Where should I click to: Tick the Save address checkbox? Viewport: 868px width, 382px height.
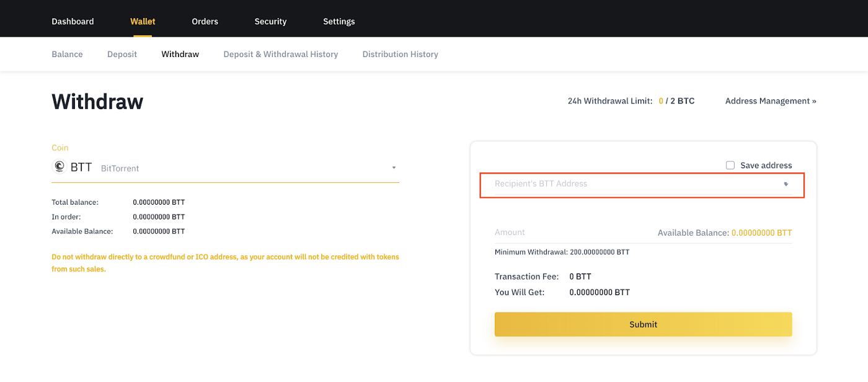(x=730, y=166)
